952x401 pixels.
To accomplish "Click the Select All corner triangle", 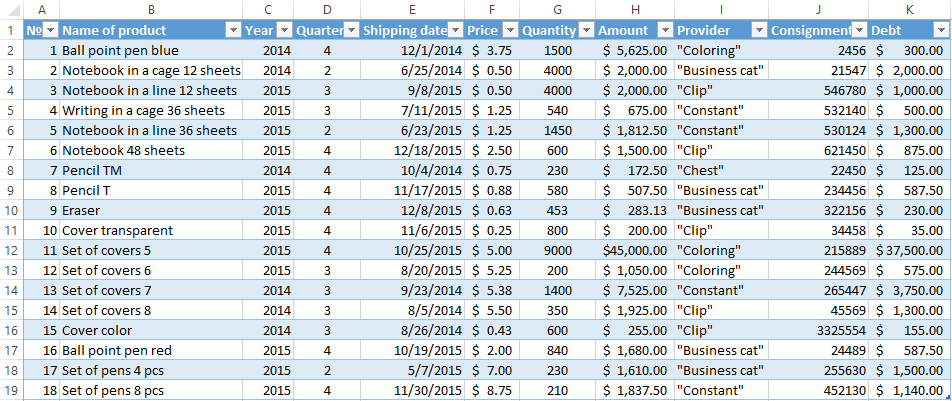I will pos(11,9).
